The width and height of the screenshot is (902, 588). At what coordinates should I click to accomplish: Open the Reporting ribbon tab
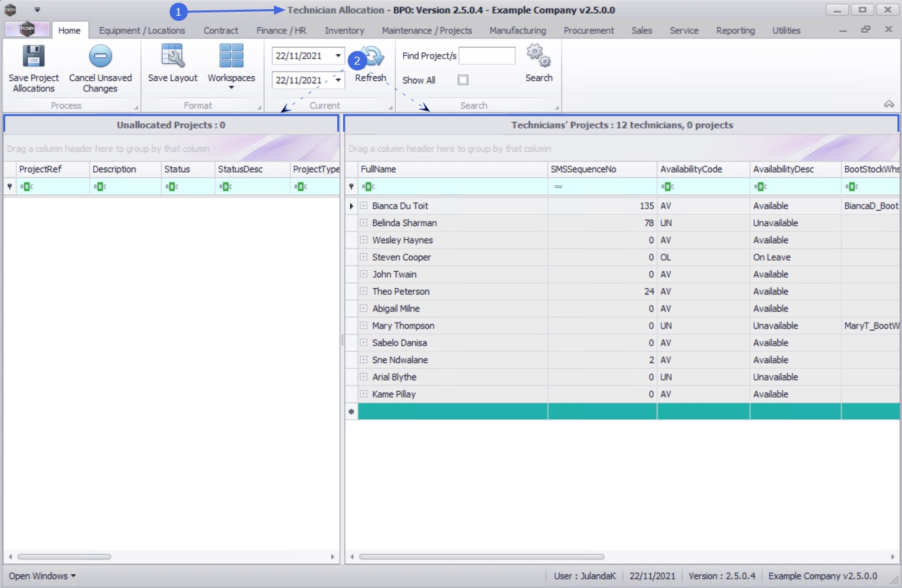point(736,31)
